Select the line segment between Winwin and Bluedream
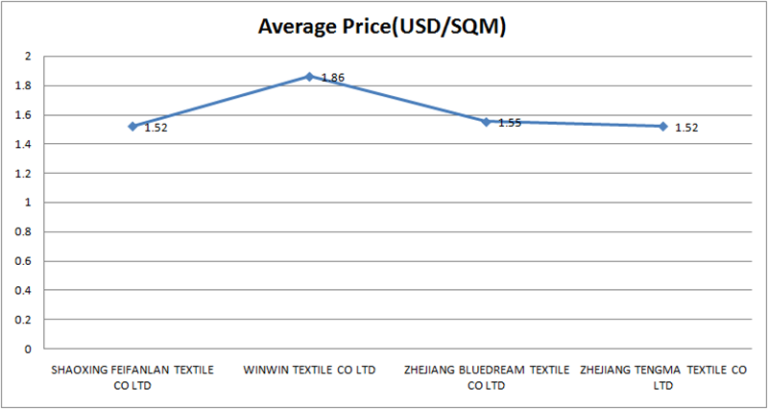The image size is (768, 409). tap(398, 99)
